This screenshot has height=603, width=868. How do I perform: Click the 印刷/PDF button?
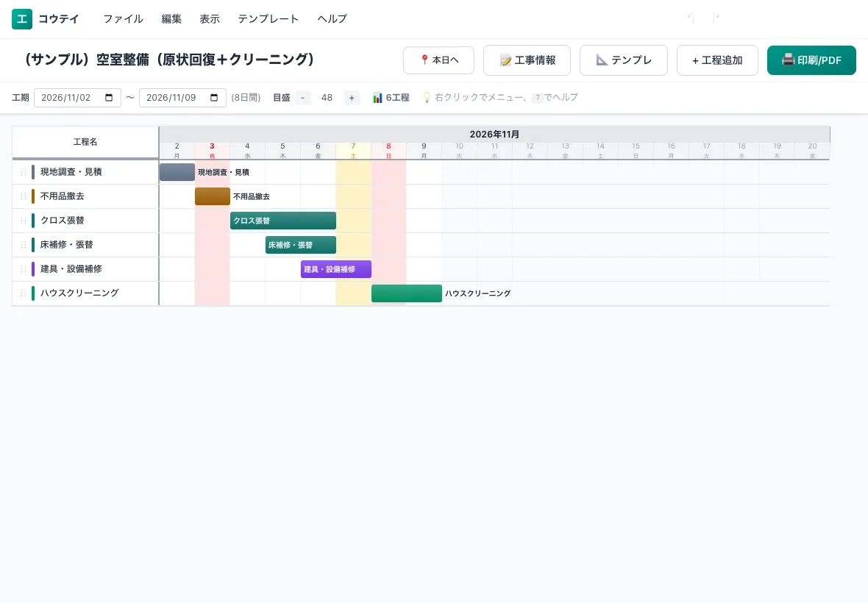[811, 60]
